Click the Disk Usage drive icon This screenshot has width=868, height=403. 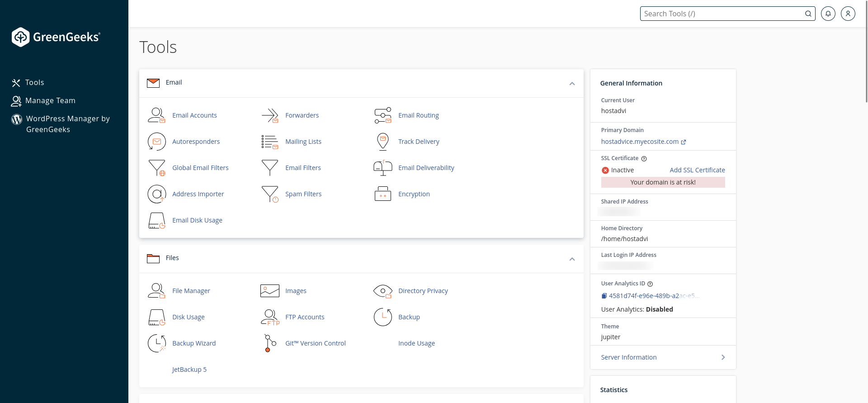[157, 317]
